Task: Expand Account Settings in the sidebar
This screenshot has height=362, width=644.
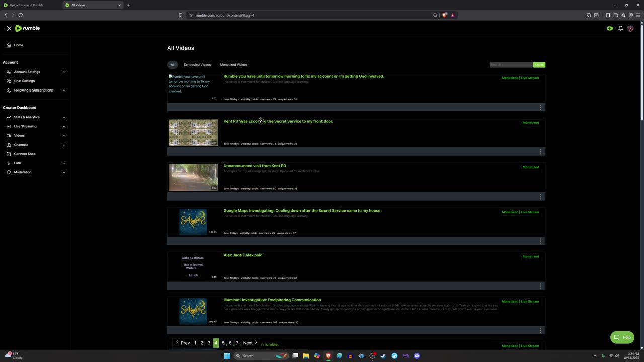Action: click(x=35, y=72)
